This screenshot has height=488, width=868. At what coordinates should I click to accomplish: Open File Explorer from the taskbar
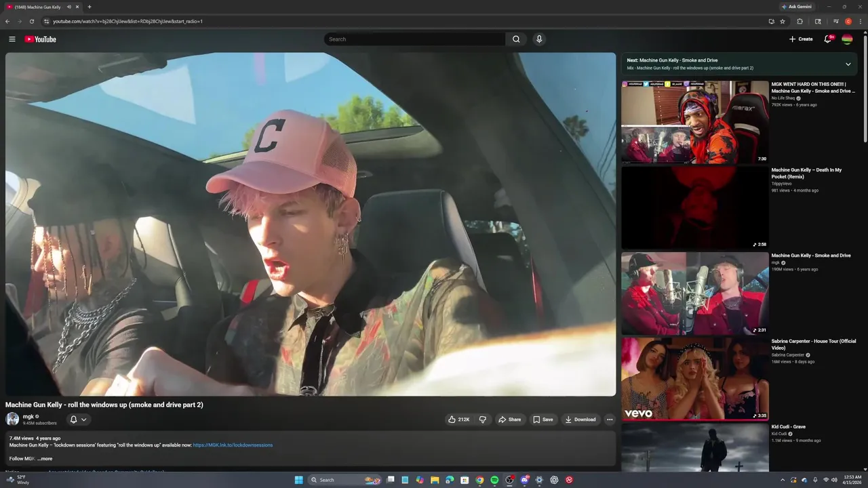(x=435, y=480)
